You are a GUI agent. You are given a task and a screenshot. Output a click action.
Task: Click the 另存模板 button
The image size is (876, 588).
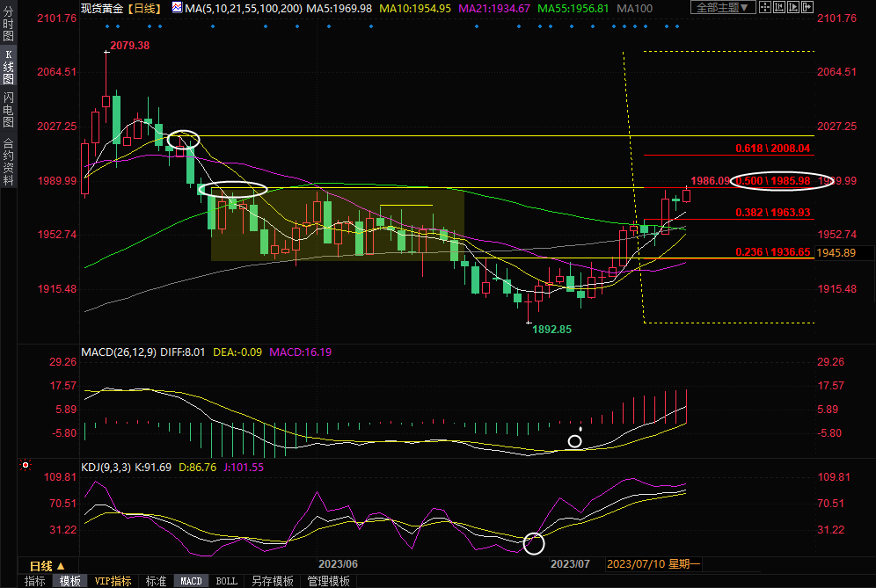tap(272, 581)
